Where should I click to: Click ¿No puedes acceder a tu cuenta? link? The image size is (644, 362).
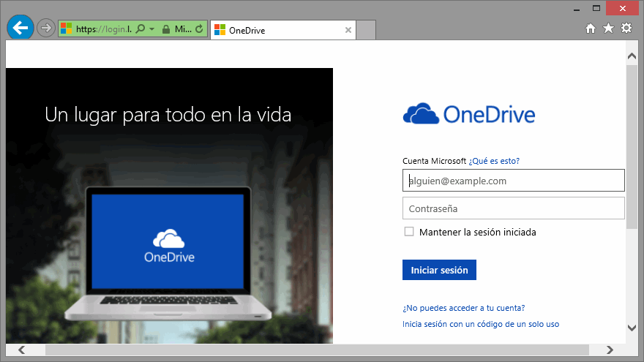463,308
